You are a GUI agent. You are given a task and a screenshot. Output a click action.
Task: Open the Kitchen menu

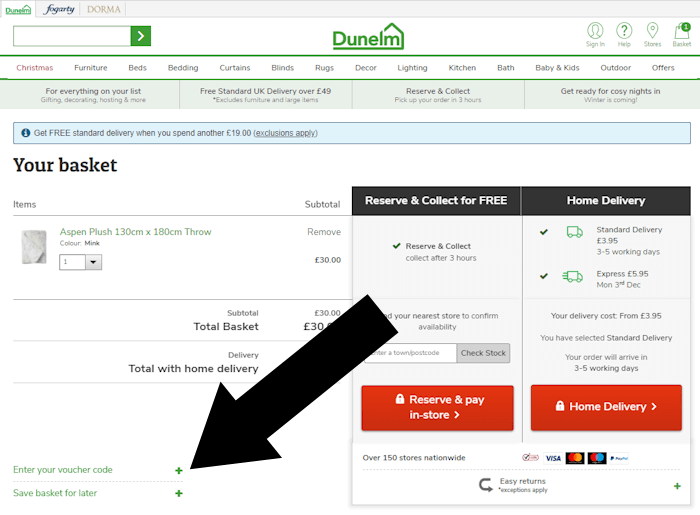point(462,68)
